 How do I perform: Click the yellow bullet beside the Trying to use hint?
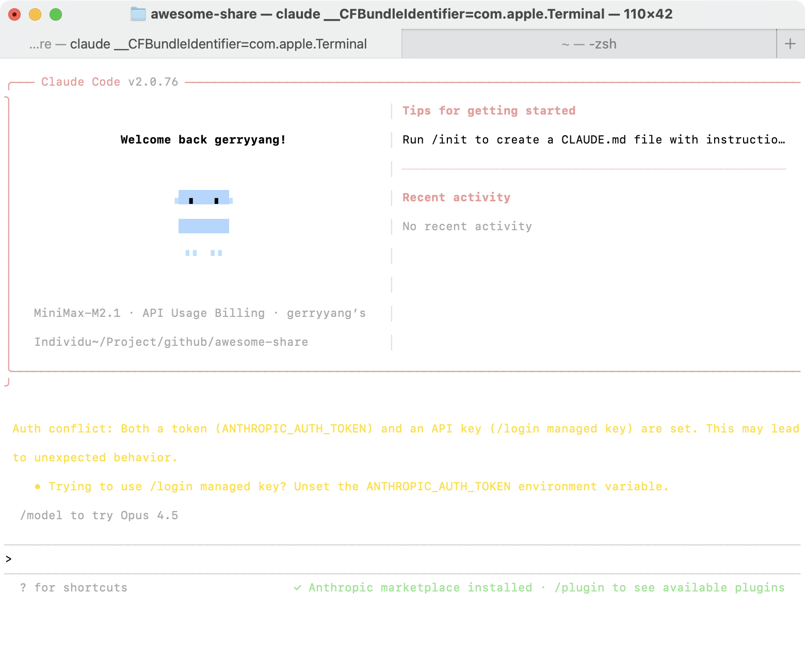[x=38, y=487]
